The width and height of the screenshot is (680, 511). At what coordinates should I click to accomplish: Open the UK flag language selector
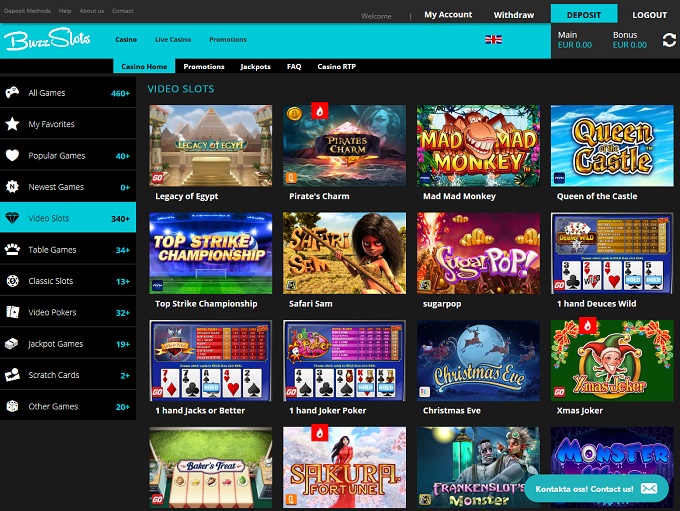pos(493,39)
